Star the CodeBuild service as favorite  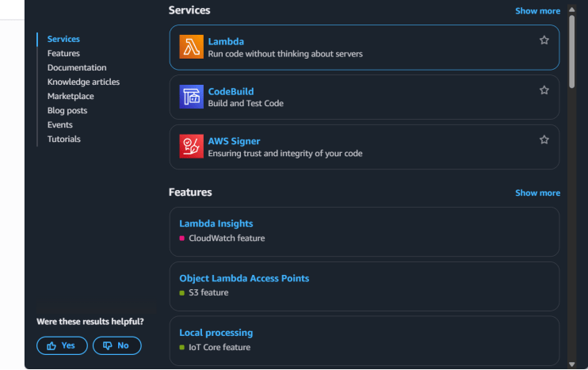coord(544,90)
